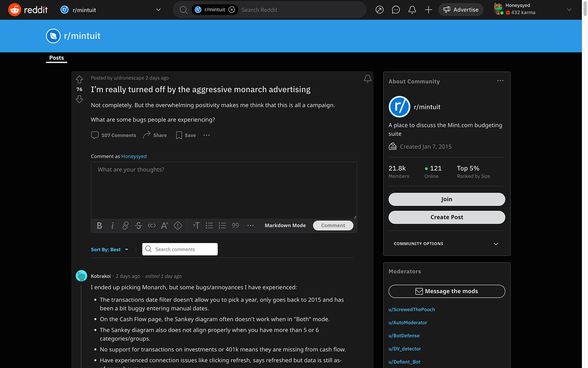Open About Community ellipsis menu

point(500,80)
